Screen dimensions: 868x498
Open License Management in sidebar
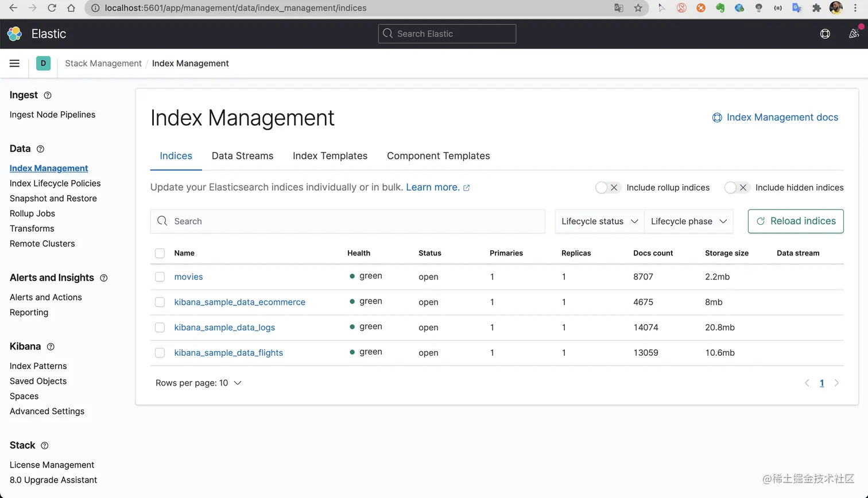coord(52,465)
